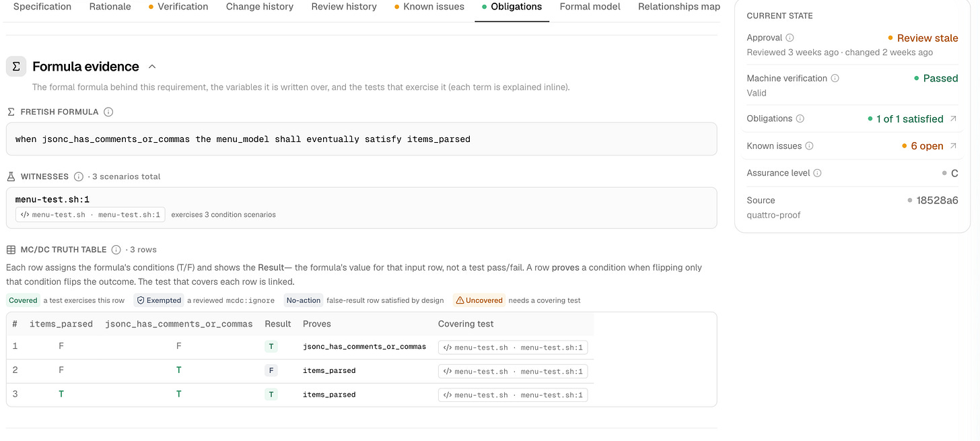
Task: Click the 'Review stale' approval status
Action: click(x=928, y=38)
